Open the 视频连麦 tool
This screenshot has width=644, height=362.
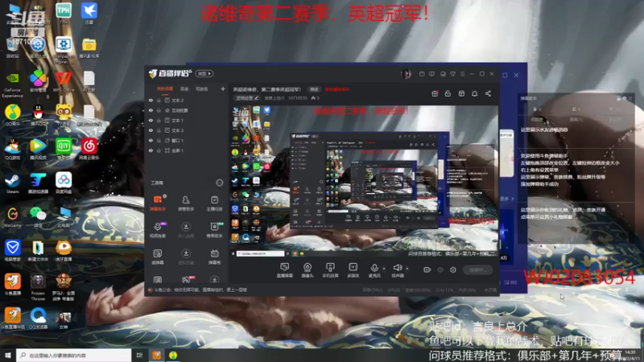(x=158, y=230)
